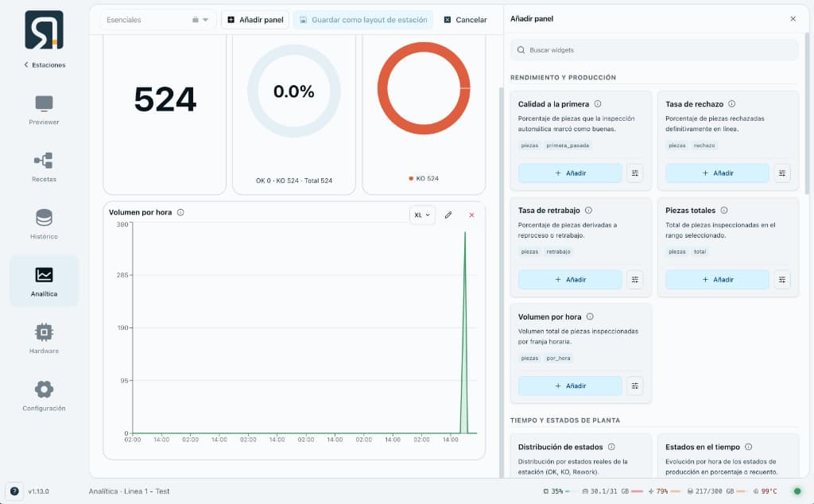Image resolution: width=814 pixels, height=504 pixels.
Task: Click the orange KO donut chart
Action: tap(424, 88)
